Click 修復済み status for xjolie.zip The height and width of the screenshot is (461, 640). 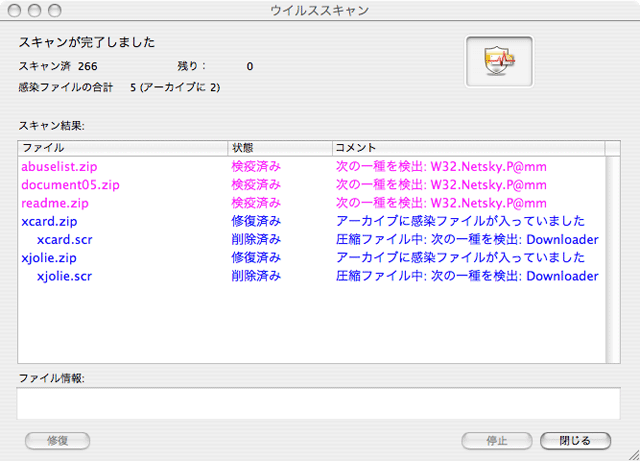pos(256,258)
